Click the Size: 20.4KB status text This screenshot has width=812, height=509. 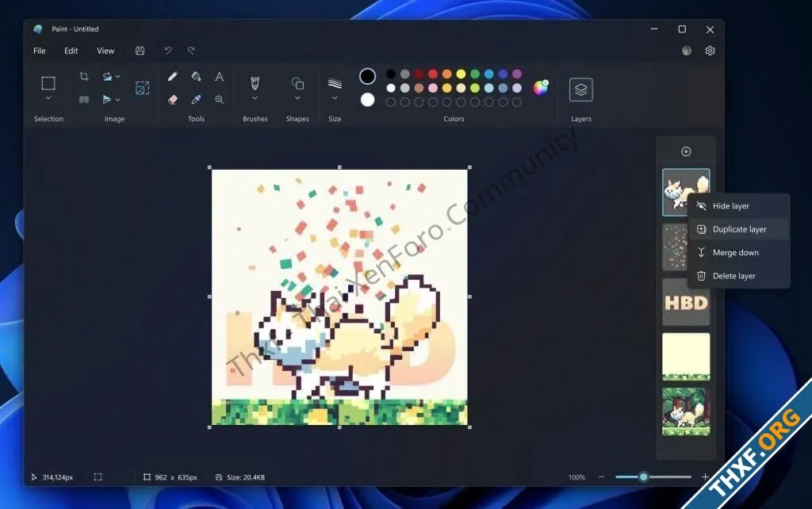pyautogui.click(x=246, y=477)
